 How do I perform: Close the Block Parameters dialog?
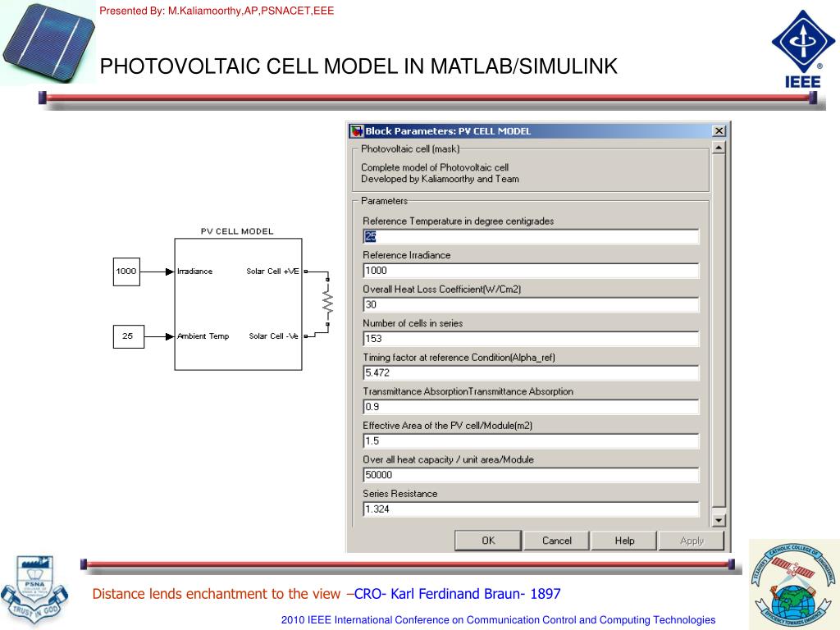coord(719,130)
